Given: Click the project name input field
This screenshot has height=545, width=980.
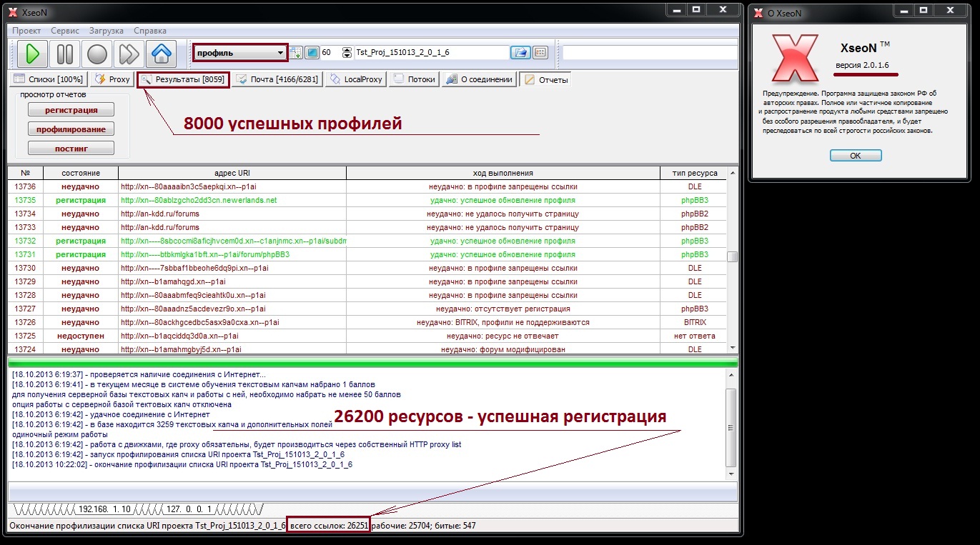Looking at the screenshot, I should coord(431,53).
